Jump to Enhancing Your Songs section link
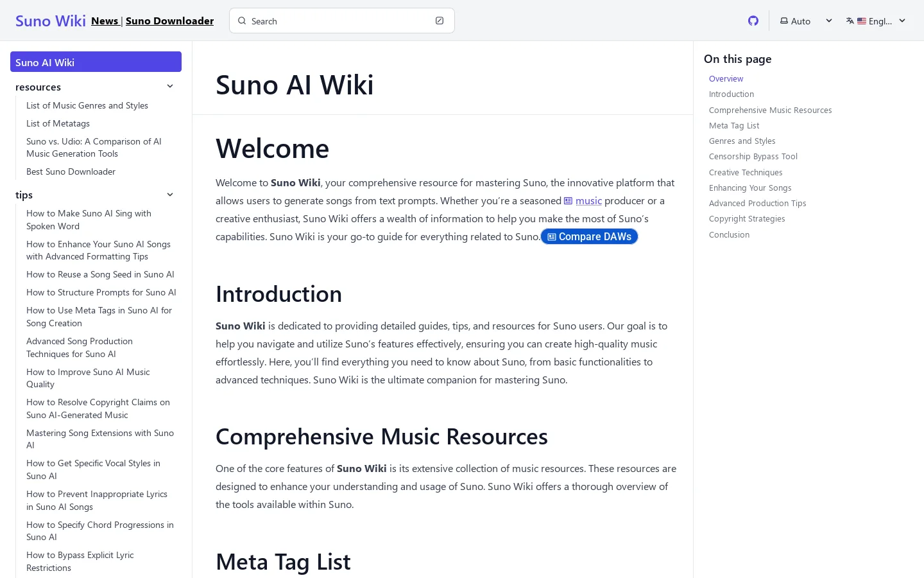Screen dimensions: 924x578 click(x=750, y=188)
